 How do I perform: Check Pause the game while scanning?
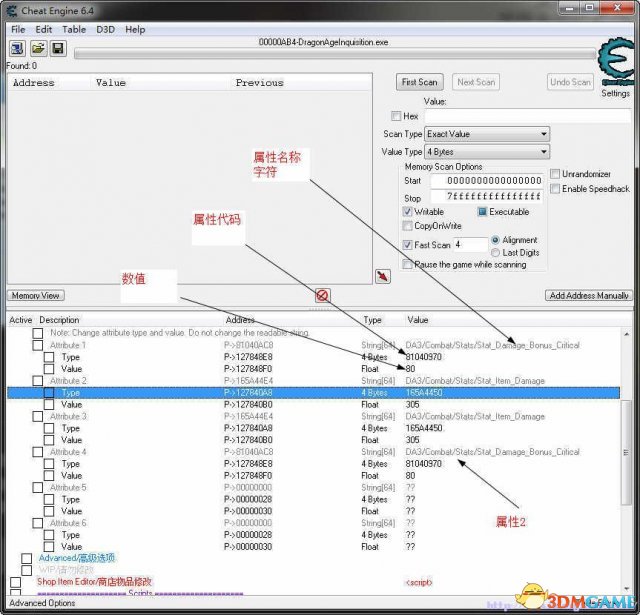[x=407, y=264]
